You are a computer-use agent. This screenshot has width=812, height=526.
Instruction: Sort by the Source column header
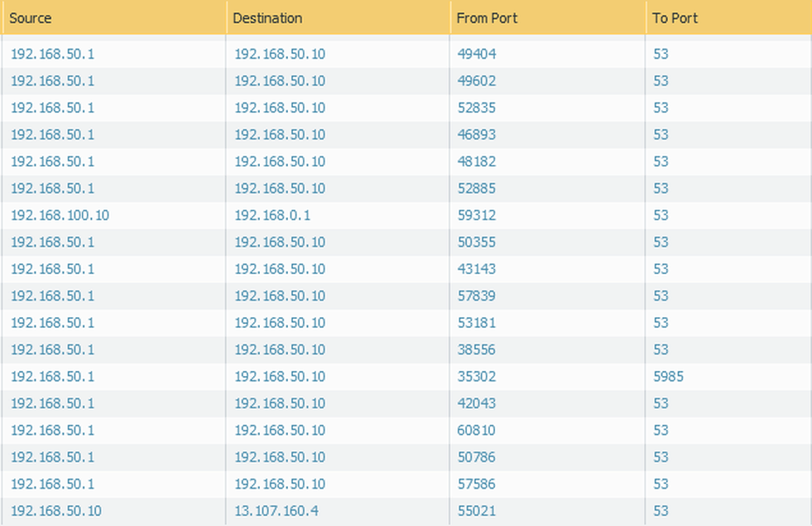(x=31, y=17)
